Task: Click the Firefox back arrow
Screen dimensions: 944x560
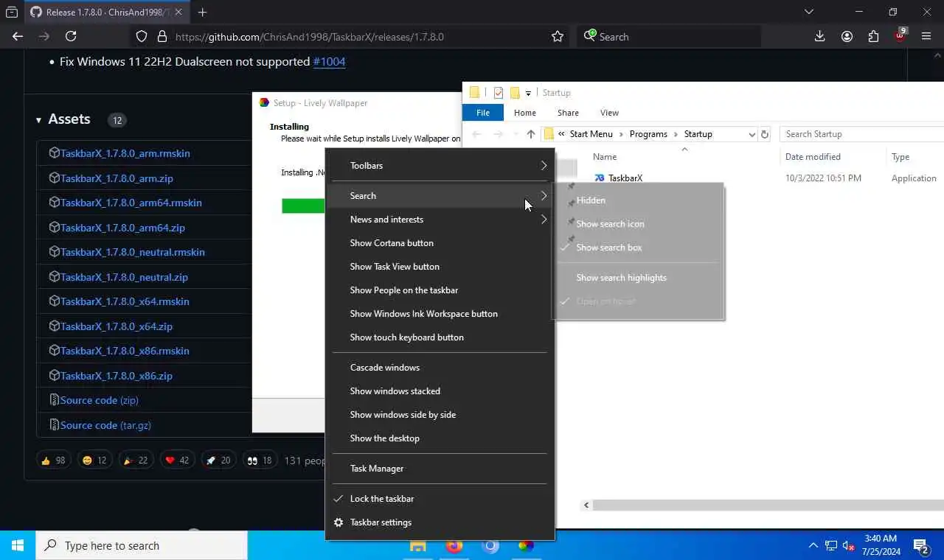Action: click(18, 36)
